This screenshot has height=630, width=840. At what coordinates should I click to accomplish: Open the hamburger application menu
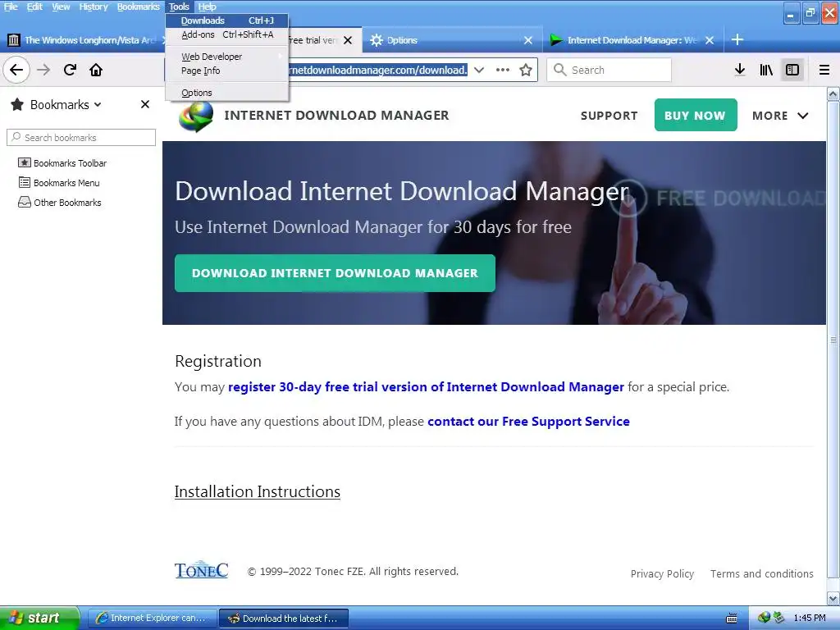pos(824,70)
